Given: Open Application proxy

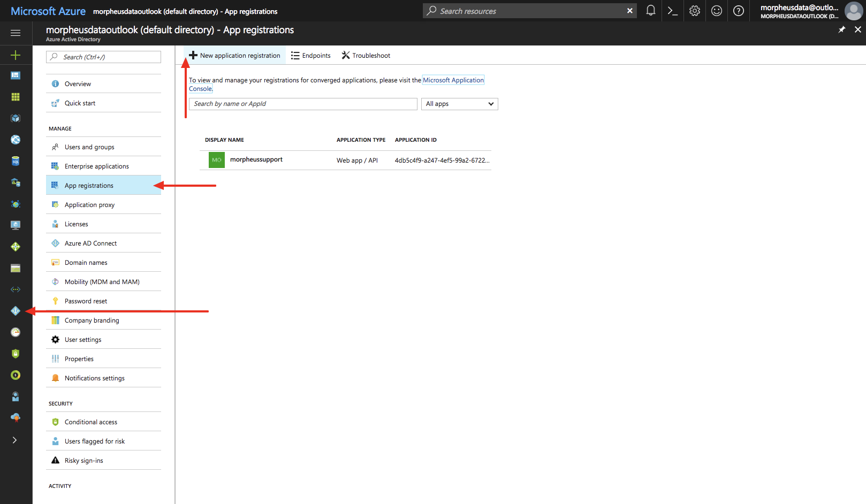Looking at the screenshot, I should [104, 205].
